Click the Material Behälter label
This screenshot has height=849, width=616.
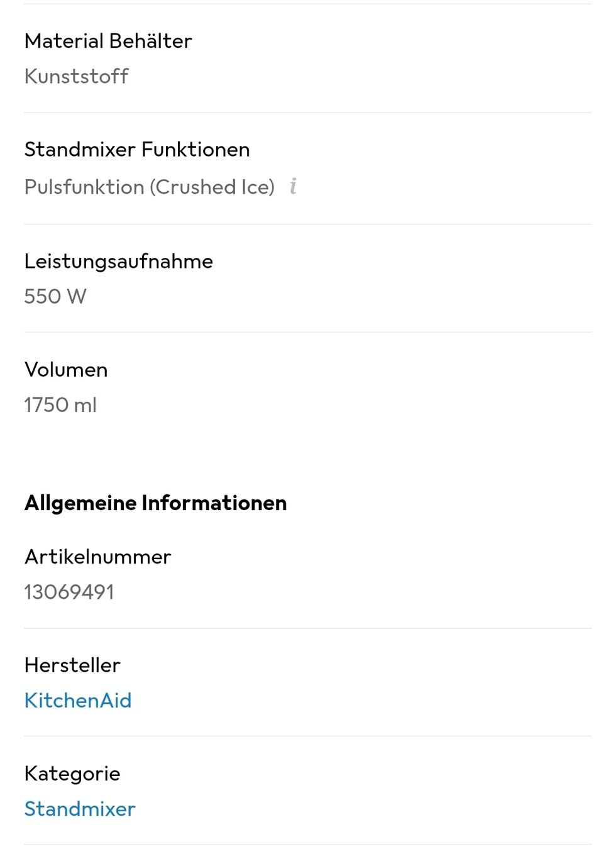(108, 41)
